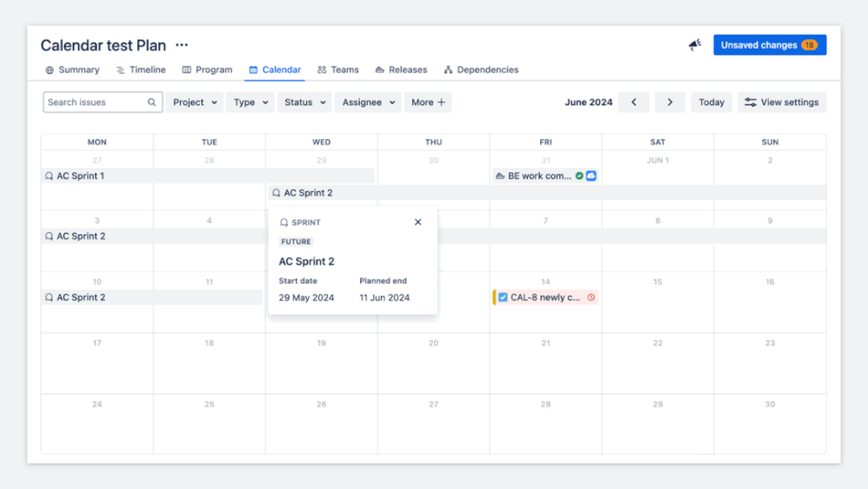Switch to the Releases tab
Viewport: 868px width, 489px height.
(x=401, y=70)
